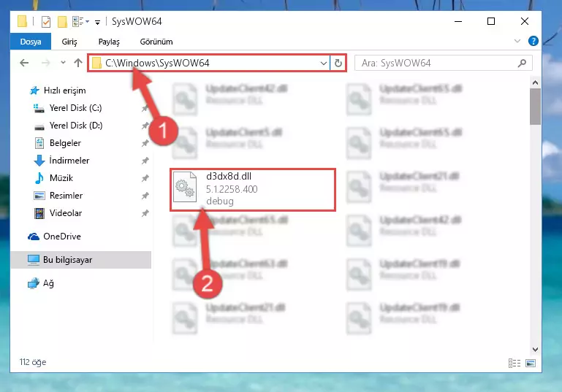Switch to details view layout

(x=514, y=363)
